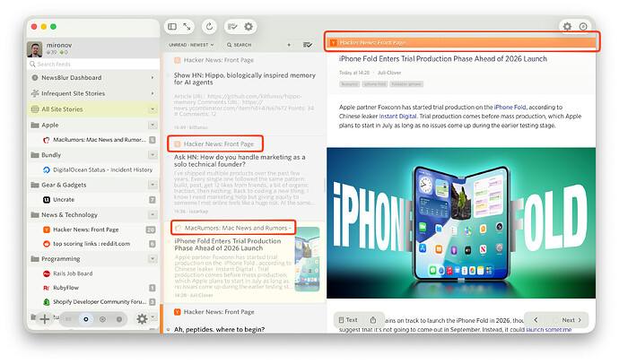Select the Bundly folder
Screen dimensions: 619x364
pos(93,155)
